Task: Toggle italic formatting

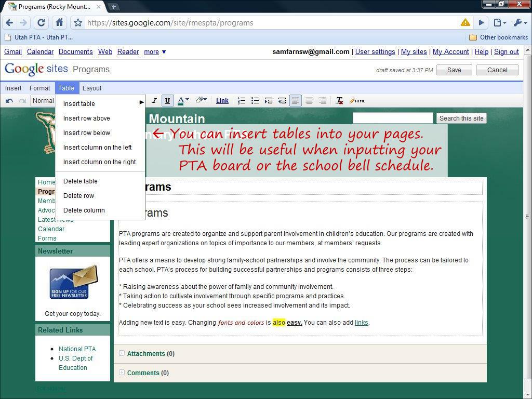Action: tap(154, 100)
